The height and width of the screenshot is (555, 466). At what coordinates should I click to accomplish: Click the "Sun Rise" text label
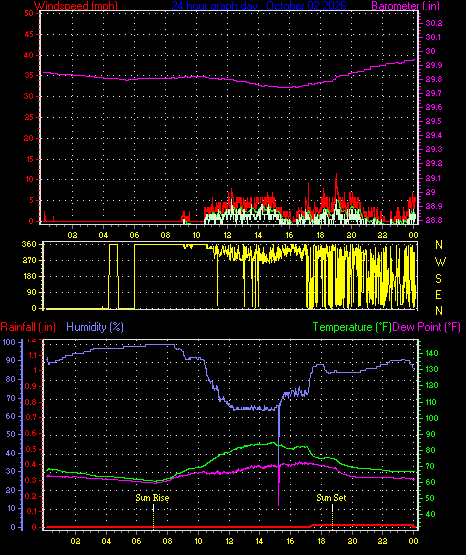pyautogui.click(x=153, y=498)
